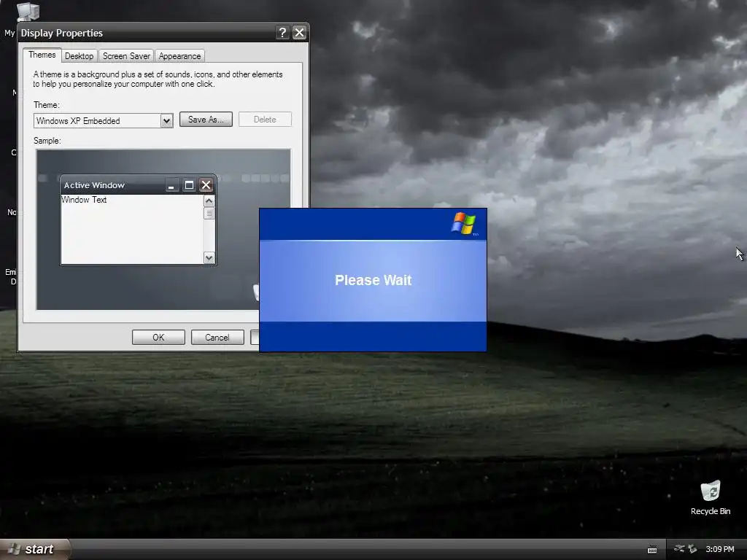Open the My Computer desktop icon
Viewport: 747px width, 560px height.
tap(27, 12)
